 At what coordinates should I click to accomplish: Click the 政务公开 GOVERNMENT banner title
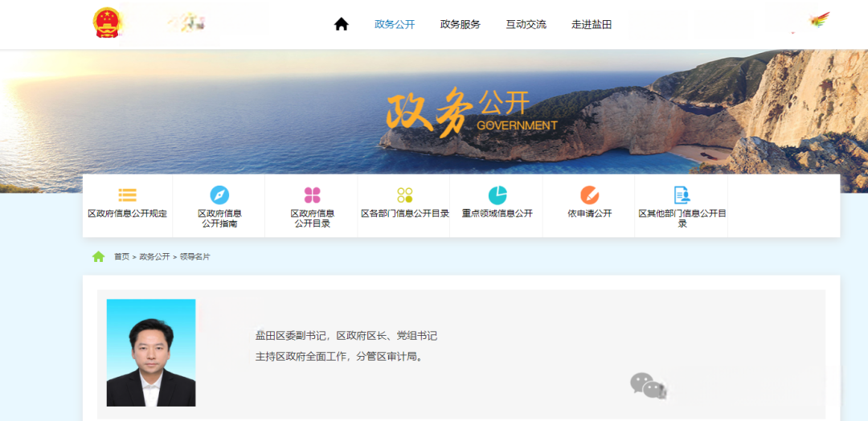click(x=472, y=112)
